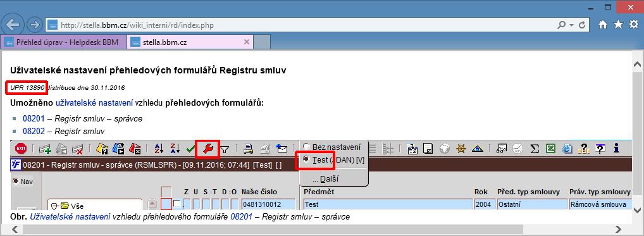Click the browser refresh icon
This screenshot has height=236, width=644.
coord(581,25)
